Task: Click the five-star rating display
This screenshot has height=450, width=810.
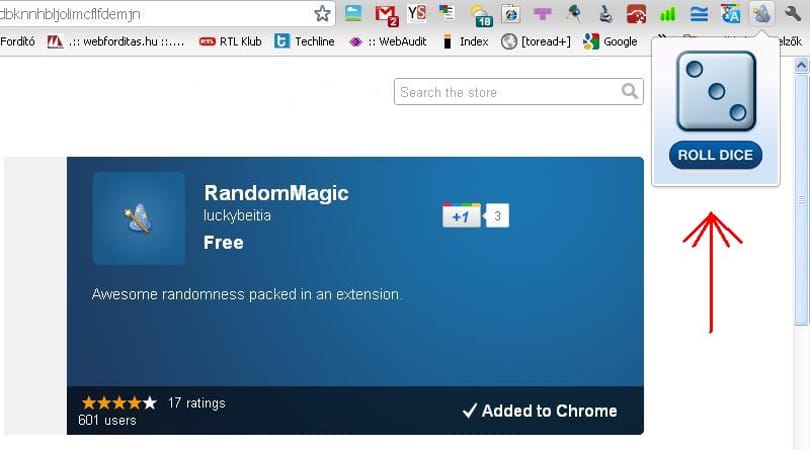Action: (x=119, y=402)
